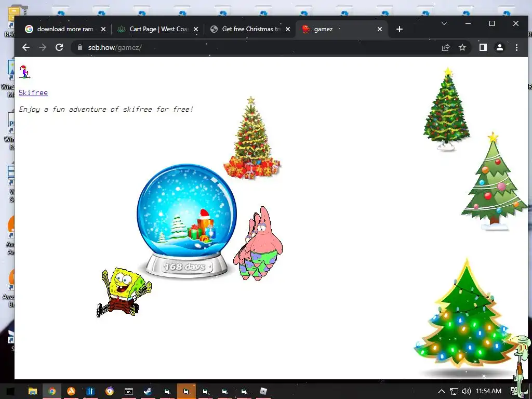Open Chrome's three-dot menu
532x399 pixels.
(x=516, y=47)
